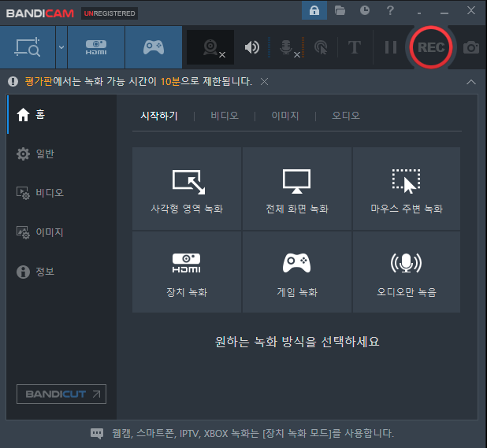Viewport: 487px width, 448px height.
Task: Toggle the text overlay T icon
Action: (355, 47)
